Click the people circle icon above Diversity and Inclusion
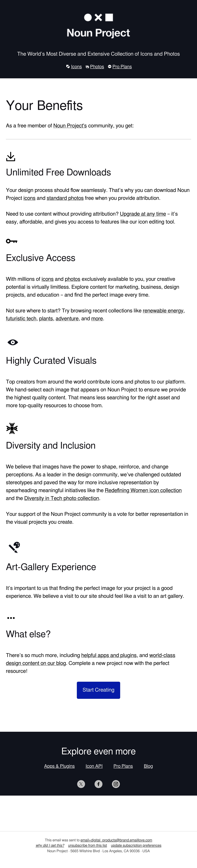The height and width of the screenshot is (868, 197). (x=12, y=428)
